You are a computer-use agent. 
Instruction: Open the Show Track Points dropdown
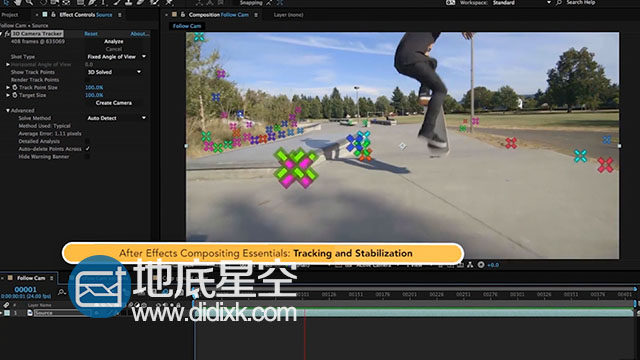click(114, 72)
